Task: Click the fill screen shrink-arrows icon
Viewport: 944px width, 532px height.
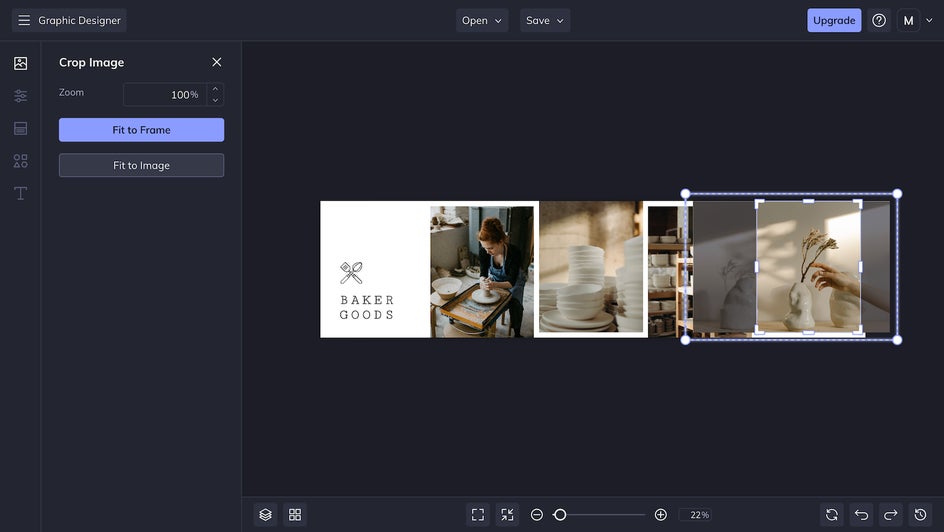Action: (x=508, y=515)
